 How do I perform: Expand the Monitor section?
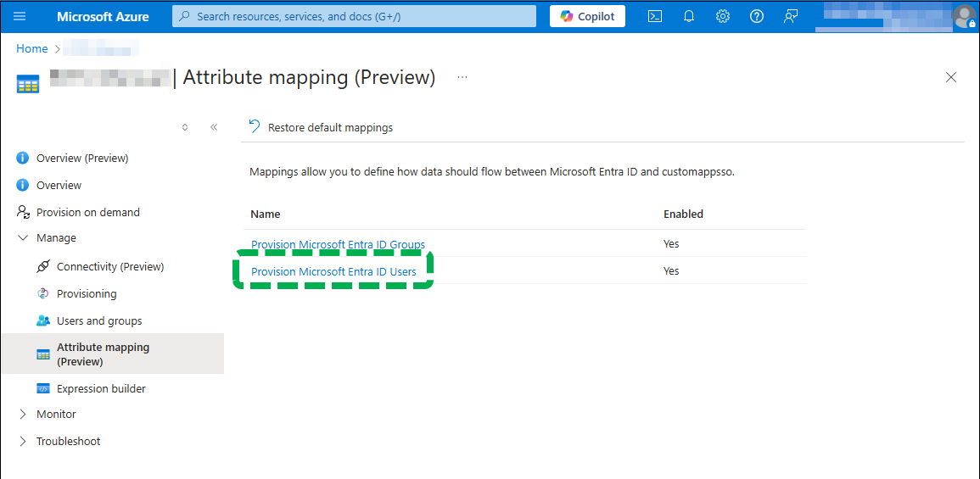(23, 415)
